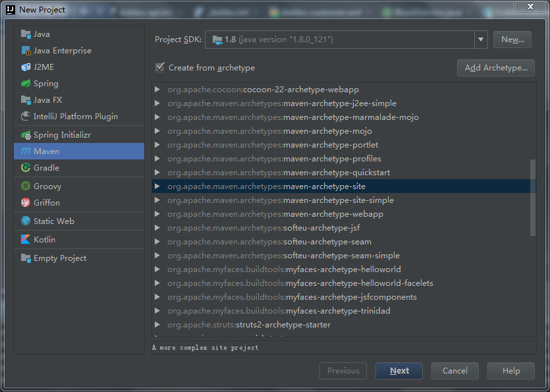
Task: Select the Spring Initializr icon
Action: click(26, 135)
